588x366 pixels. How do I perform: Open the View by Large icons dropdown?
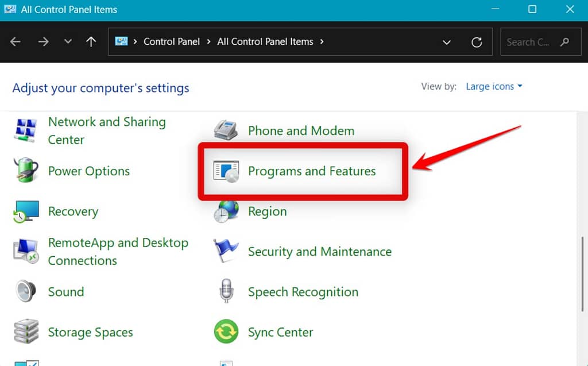pyautogui.click(x=494, y=86)
